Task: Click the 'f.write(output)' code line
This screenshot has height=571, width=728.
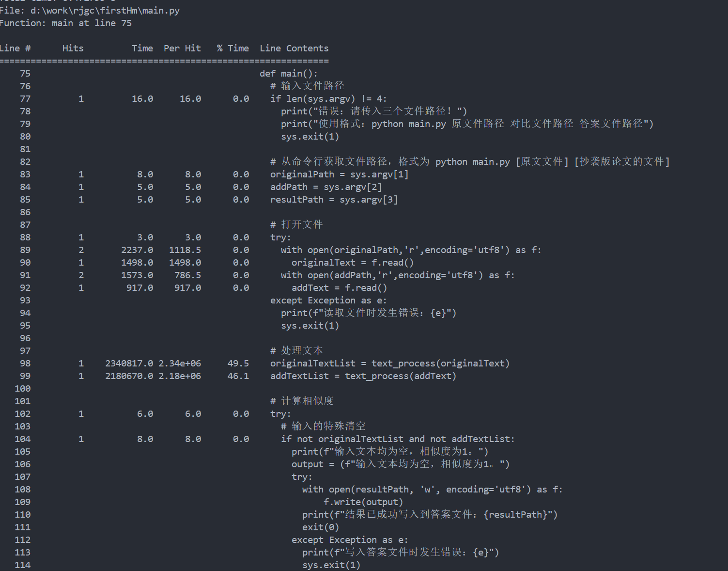Action: click(363, 502)
